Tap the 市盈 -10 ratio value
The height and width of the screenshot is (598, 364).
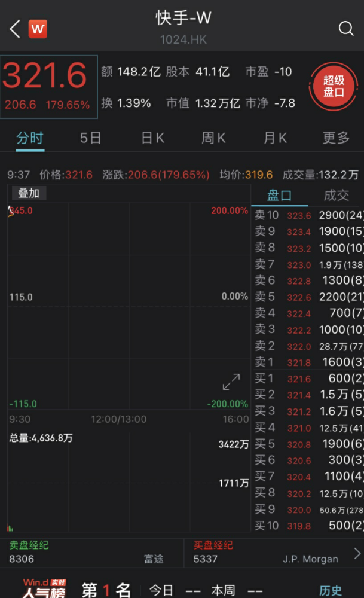point(269,72)
